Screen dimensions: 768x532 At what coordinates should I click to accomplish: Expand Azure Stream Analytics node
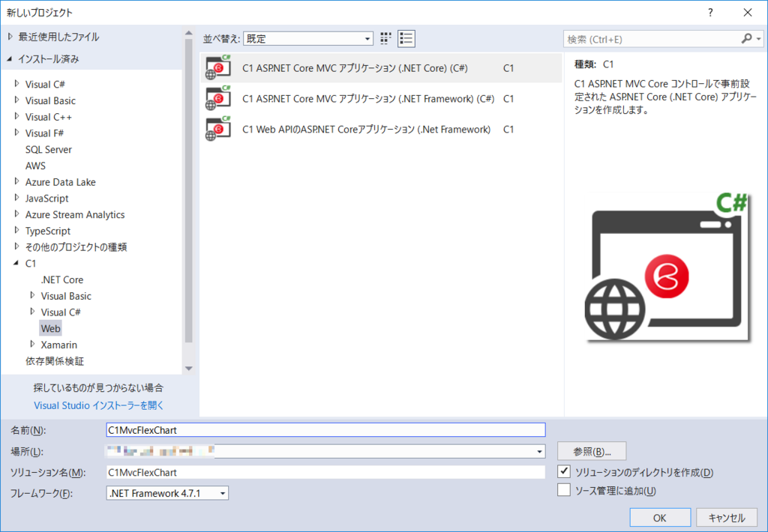[17, 214]
